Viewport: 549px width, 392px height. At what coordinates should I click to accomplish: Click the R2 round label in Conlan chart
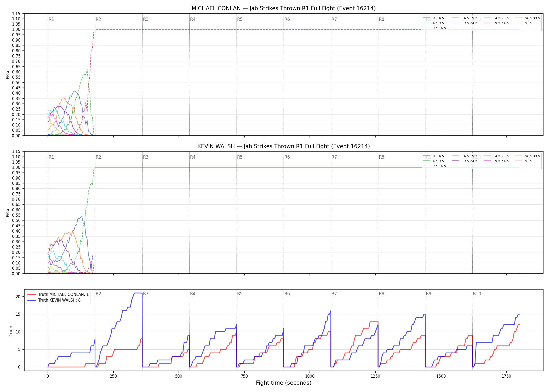98,19
